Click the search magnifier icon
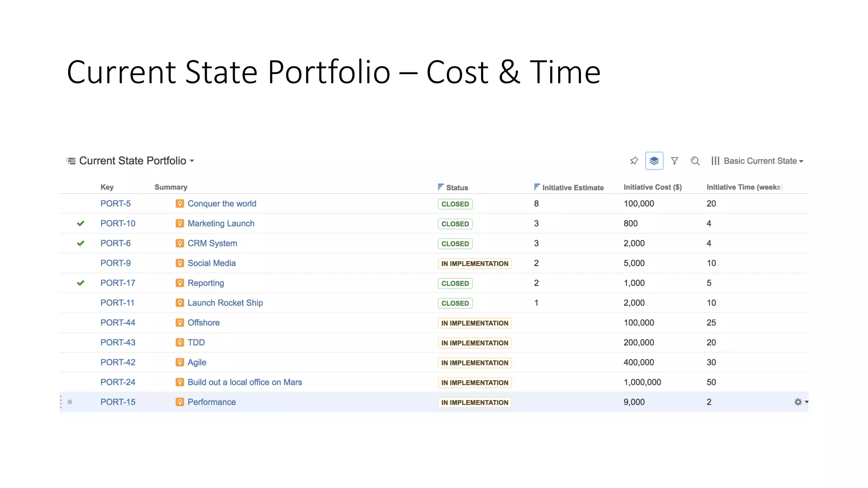The image size is (868, 488). (x=695, y=161)
